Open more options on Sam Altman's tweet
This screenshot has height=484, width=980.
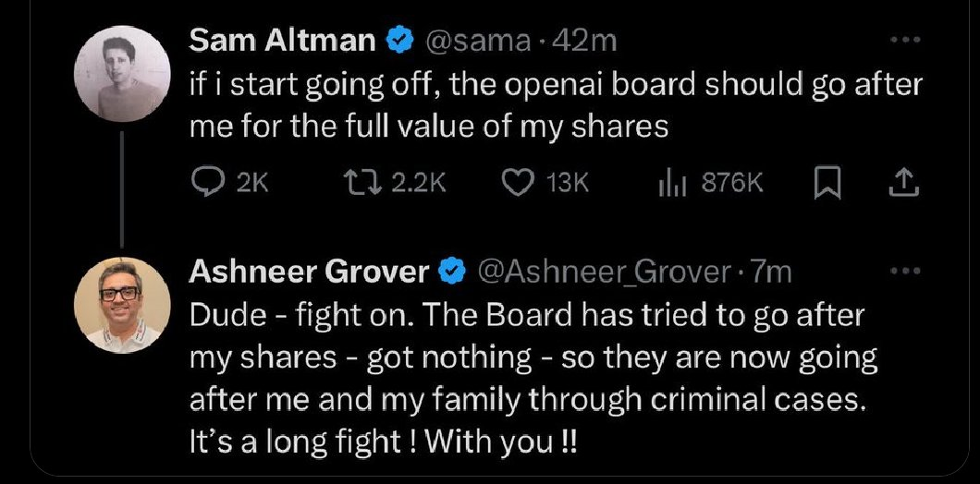(904, 41)
